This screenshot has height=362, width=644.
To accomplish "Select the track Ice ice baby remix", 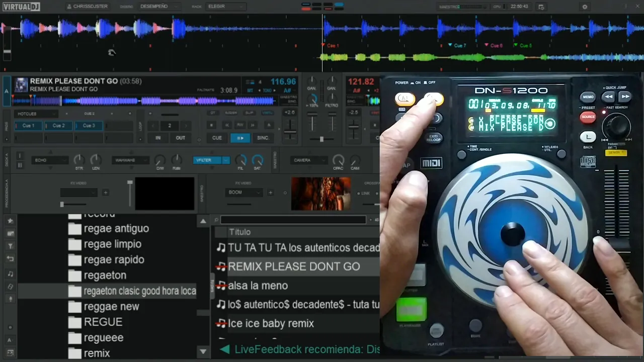I will [x=297, y=323].
